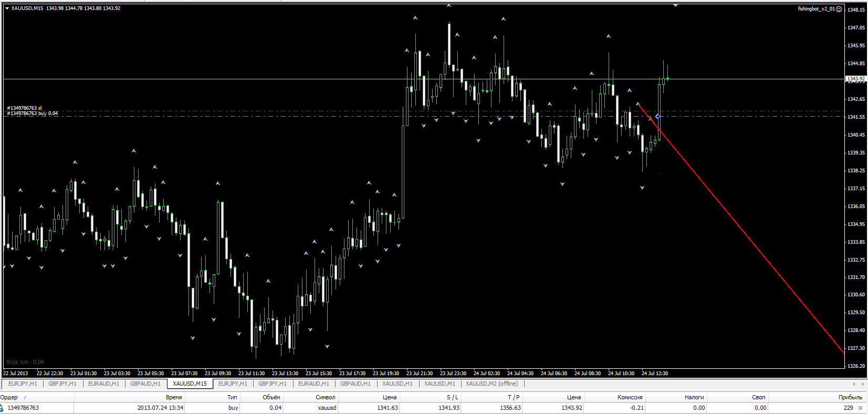Click the triangle icon before XAUUSD,M15 chart title
Screen dimensions: 868x414
pos(7,8)
